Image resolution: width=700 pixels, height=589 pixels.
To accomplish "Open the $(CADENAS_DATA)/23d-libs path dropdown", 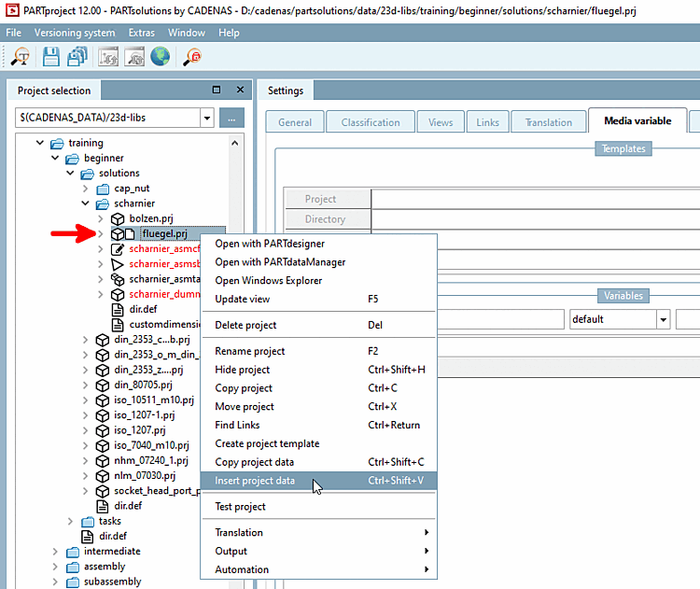I will pyautogui.click(x=207, y=118).
